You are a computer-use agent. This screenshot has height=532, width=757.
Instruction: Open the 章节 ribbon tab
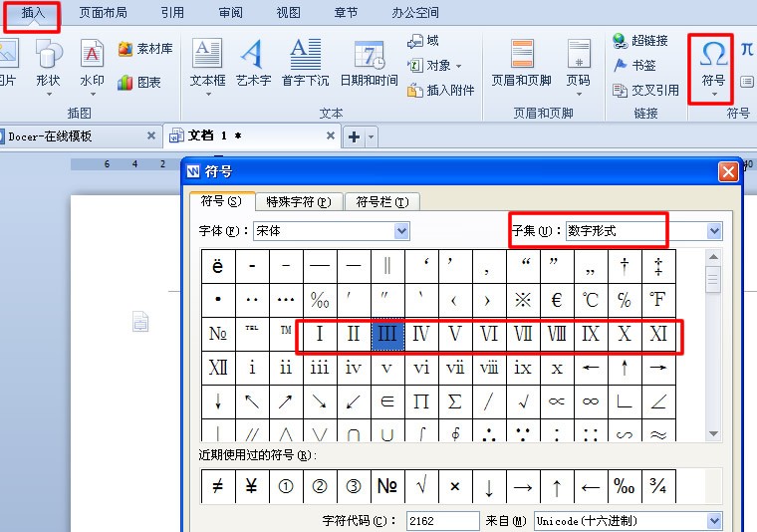tap(347, 13)
